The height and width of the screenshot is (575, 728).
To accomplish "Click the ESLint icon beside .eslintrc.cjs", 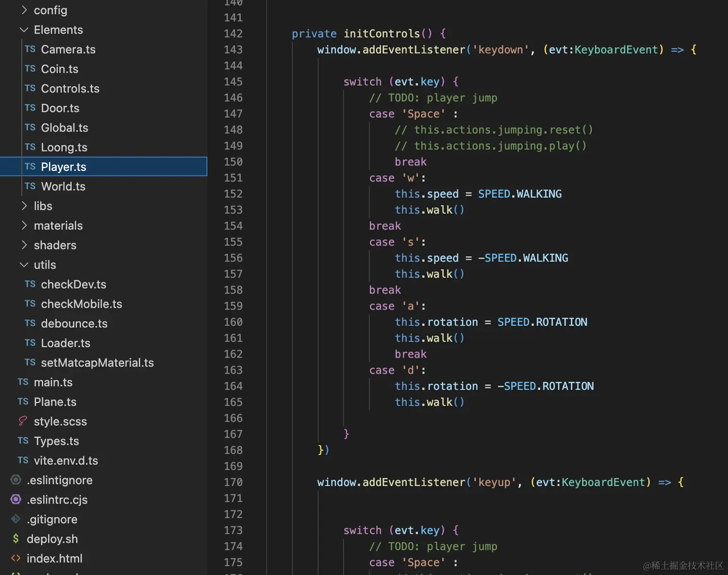I will pyautogui.click(x=16, y=500).
